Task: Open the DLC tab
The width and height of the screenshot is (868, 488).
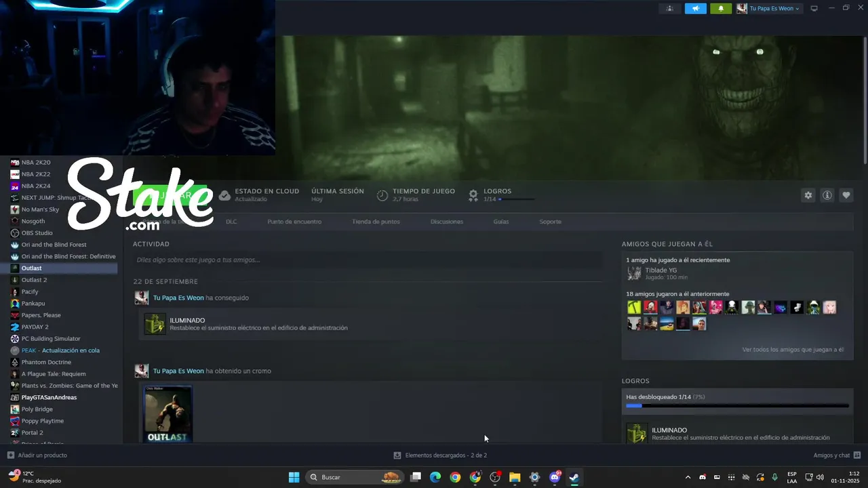Action: 231,222
